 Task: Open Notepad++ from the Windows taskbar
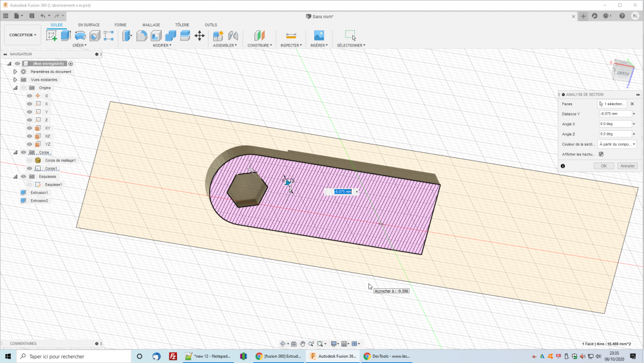point(207,356)
